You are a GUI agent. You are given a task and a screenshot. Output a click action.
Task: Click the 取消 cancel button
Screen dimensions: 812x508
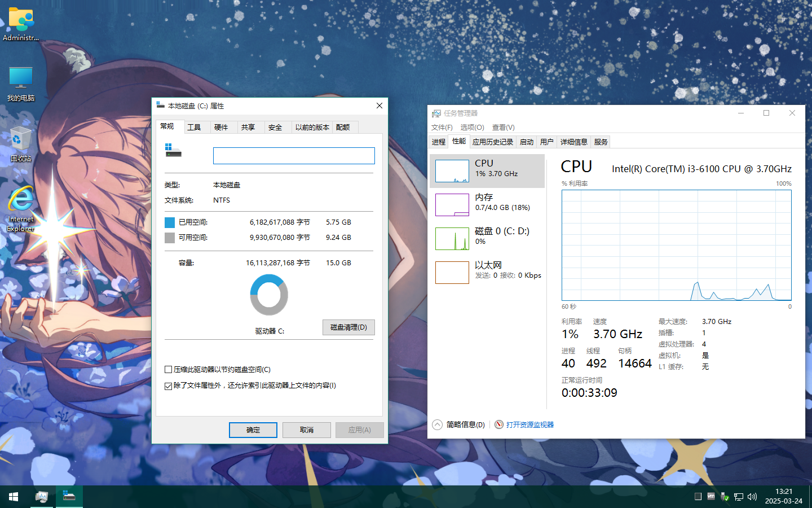coord(307,430)
